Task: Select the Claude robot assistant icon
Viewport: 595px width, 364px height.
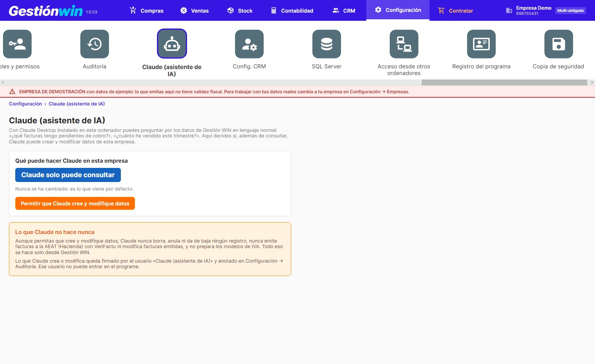Action: tap(172, 44)
